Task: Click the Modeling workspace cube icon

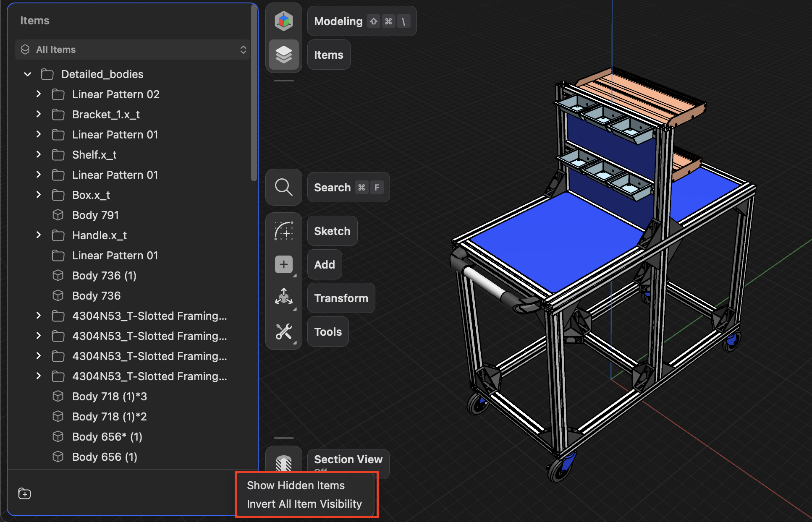Action: (x=284, y=21)
